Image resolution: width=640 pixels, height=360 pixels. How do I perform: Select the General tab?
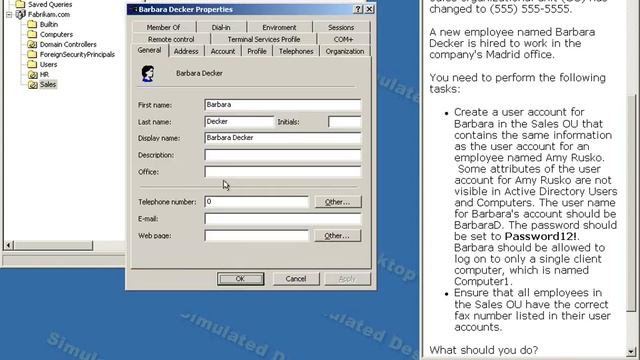pyautogui.click(x=149, y=50)
